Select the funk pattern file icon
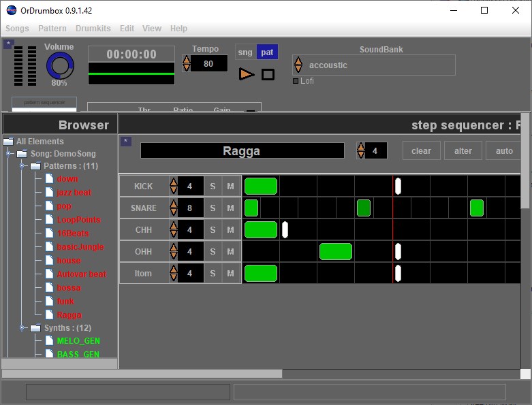The height and width of the screenshot is (405, 532). (50, 301)
